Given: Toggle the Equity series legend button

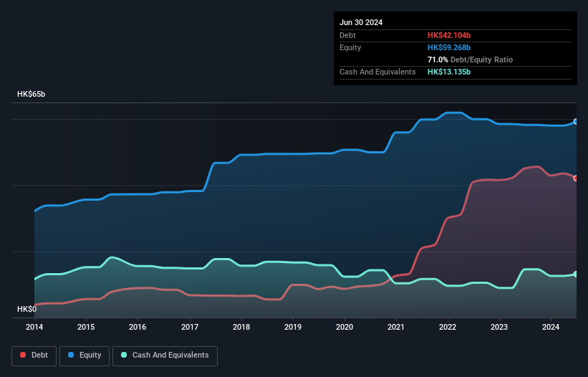Looking at the screenshot, I should [85, 355].
